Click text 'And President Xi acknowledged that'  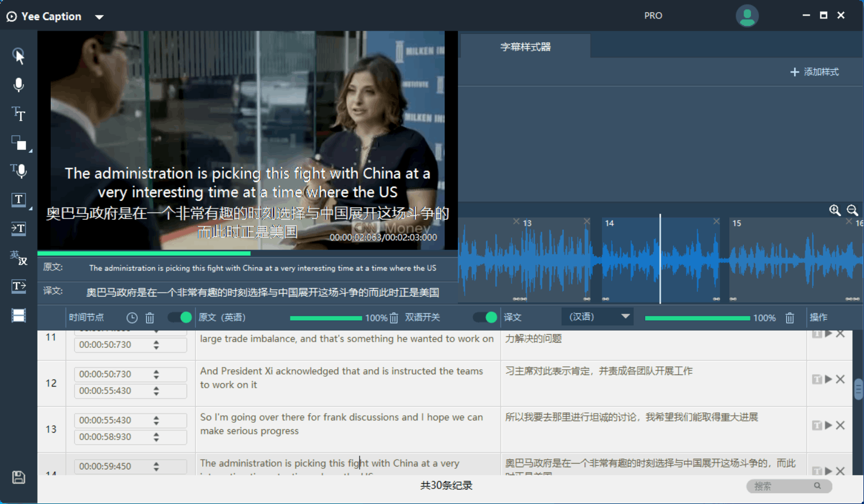pyautogui.click(x=280, y=371)
